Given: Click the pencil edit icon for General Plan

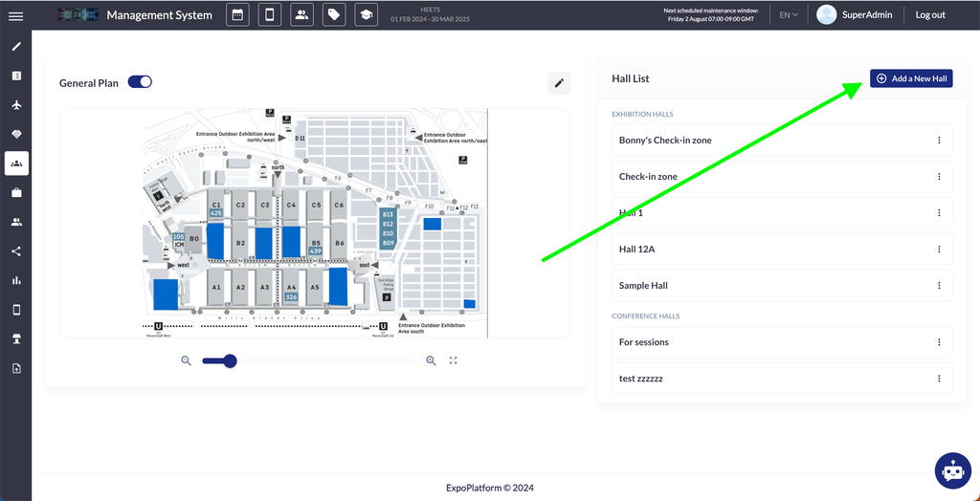Looking at the screenshot, I should pyautogui.click(x=559, y=83).
